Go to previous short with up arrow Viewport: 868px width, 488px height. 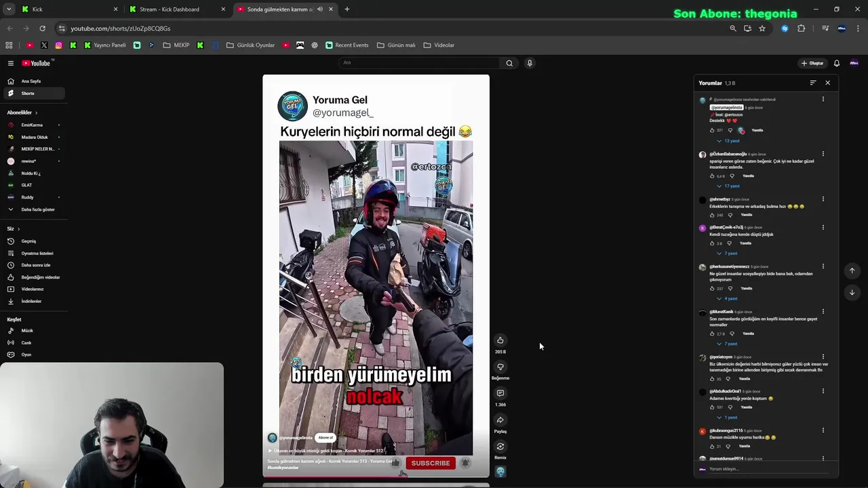coord(852,270)
